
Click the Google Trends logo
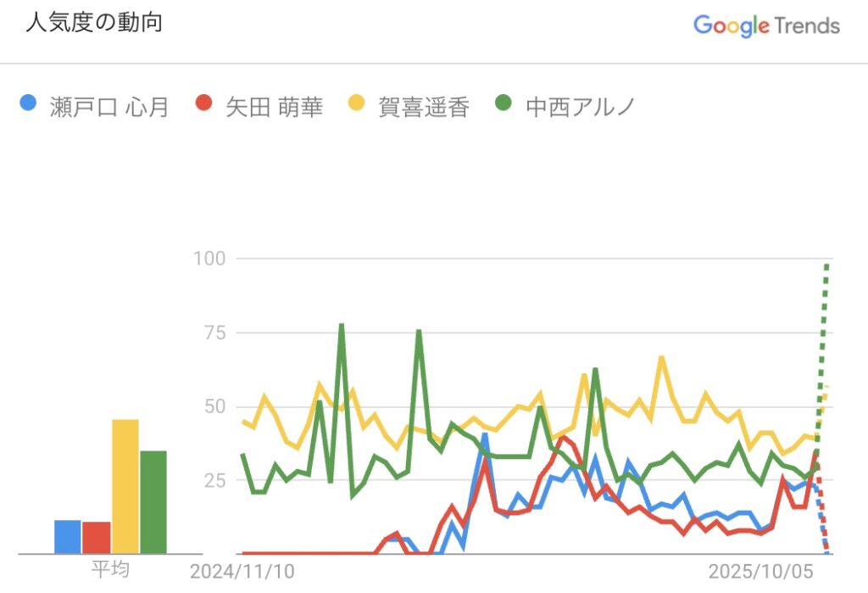click(766, 25)
